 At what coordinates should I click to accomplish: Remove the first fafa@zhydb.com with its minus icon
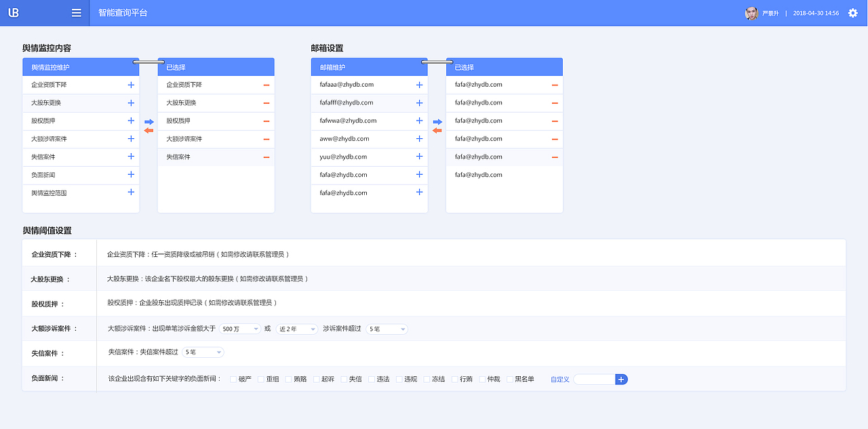pyautogui.click(x=554, y=84)
